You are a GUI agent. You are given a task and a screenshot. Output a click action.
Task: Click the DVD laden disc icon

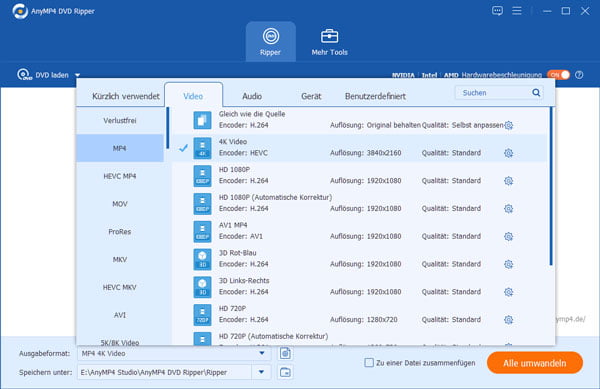tap(24, 75)
